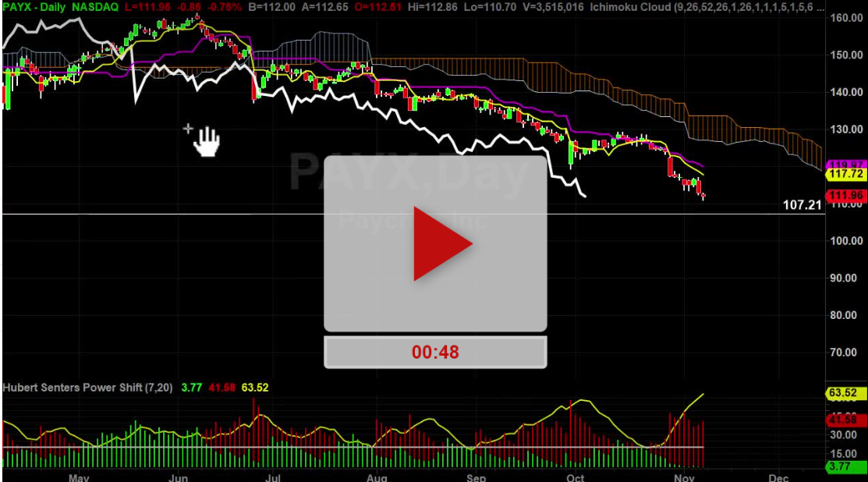Click the 70.00 price axis label

(x=845, y=353)
